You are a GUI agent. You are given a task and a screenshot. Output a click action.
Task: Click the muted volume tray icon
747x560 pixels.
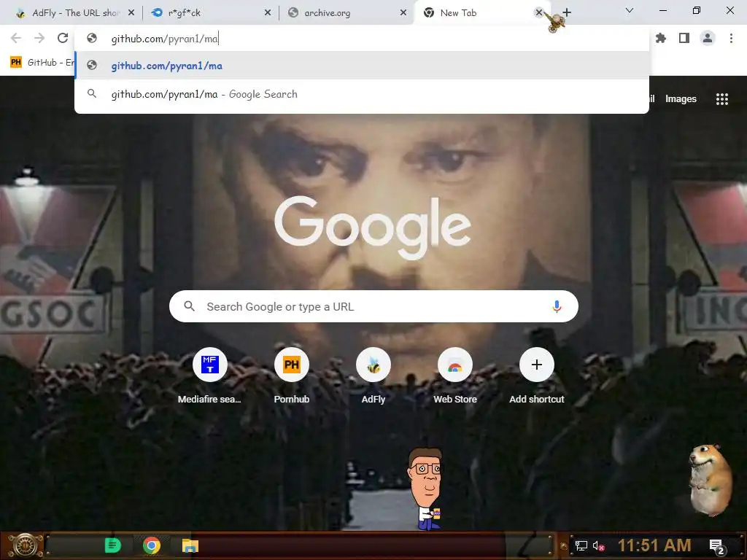[x=598, y=545]
